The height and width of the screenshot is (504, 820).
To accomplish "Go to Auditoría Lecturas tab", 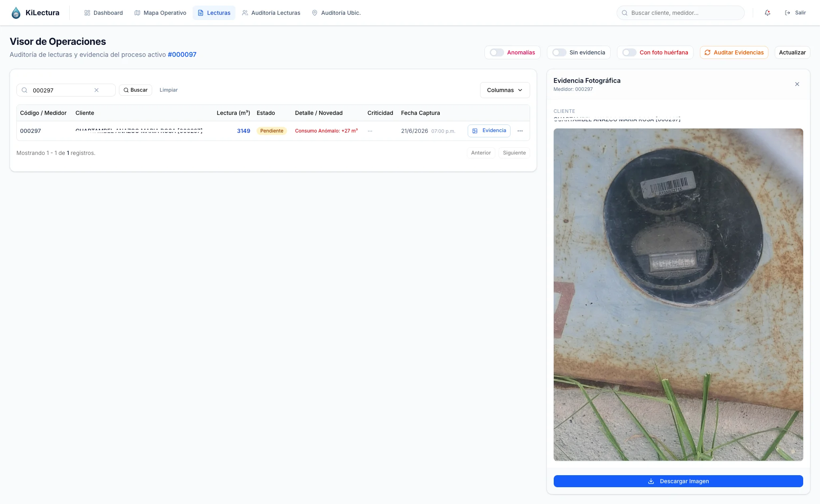I will click(x=271, y=13).
